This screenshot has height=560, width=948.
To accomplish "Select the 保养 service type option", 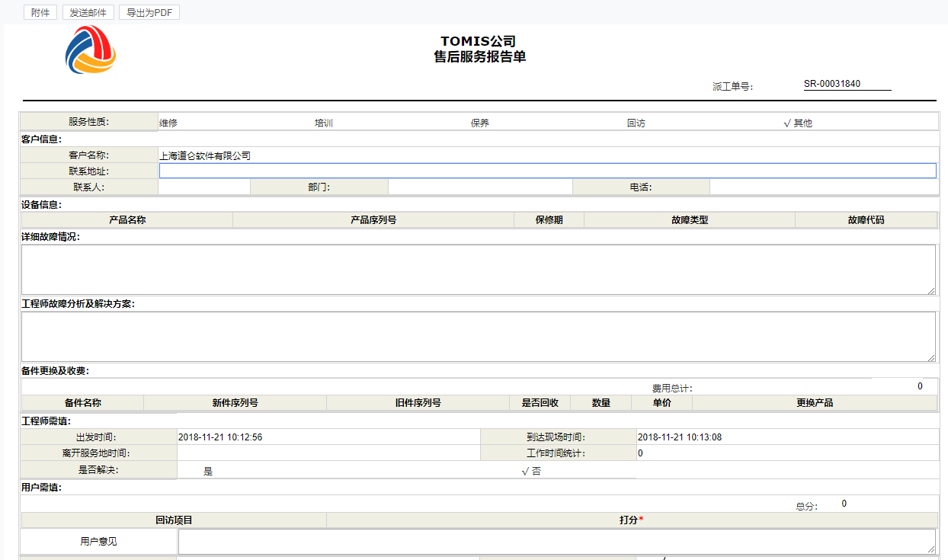I will [x=480, y=123].
